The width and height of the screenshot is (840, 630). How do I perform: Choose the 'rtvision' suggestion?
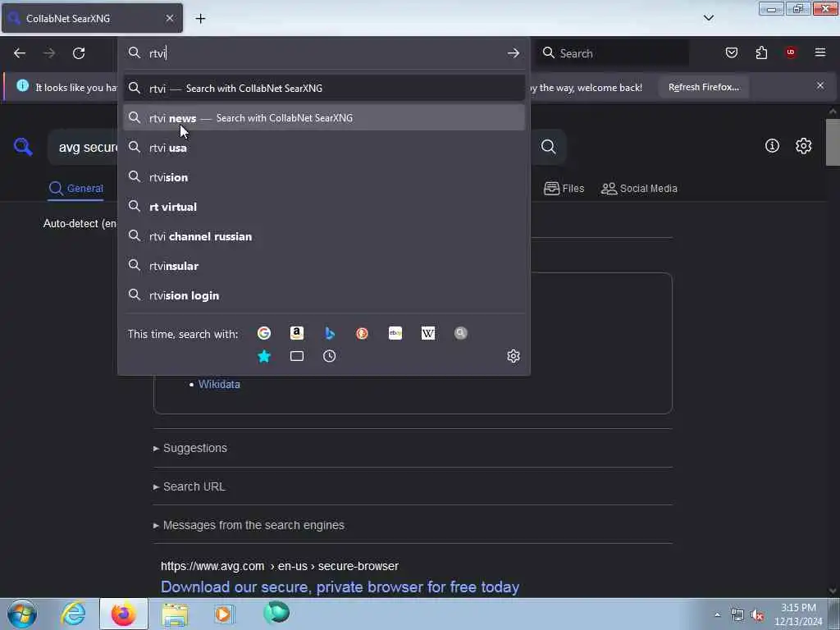(324, 177)
